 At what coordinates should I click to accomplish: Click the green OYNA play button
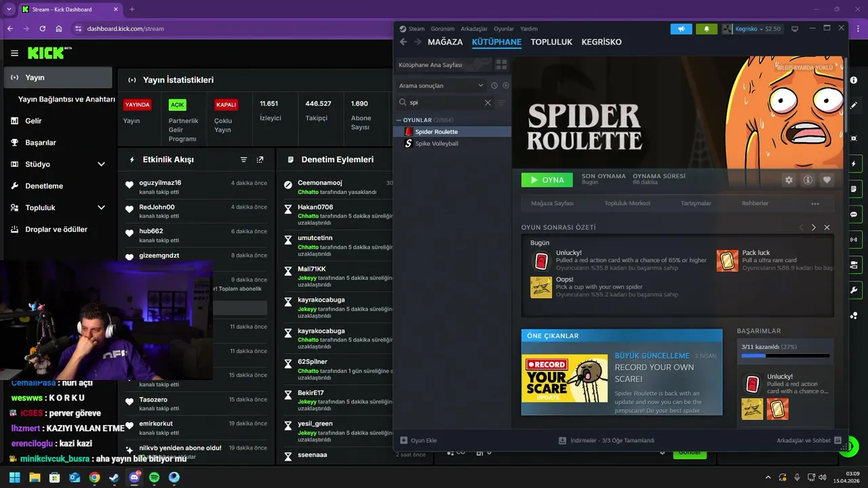pos(547,180)
